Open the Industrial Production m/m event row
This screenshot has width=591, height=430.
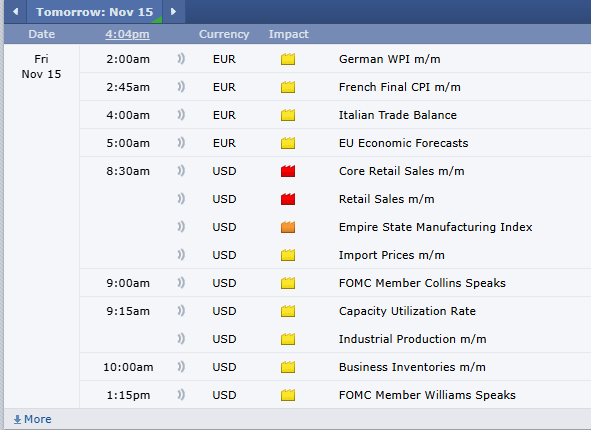tap(335, 339)
